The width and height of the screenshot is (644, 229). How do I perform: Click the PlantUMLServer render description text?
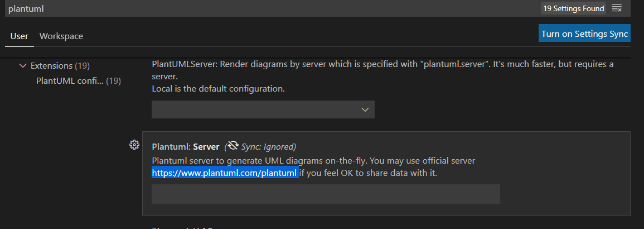click(382, 64)
